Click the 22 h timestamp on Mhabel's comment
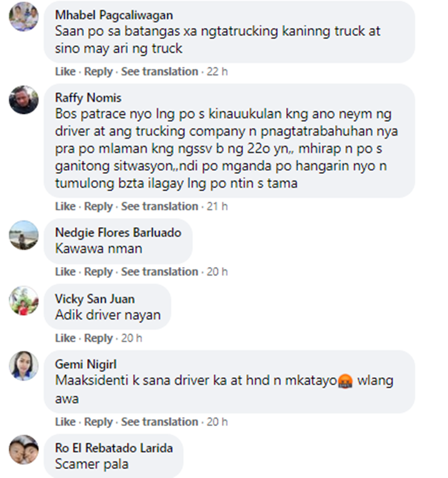 [217, 71]
